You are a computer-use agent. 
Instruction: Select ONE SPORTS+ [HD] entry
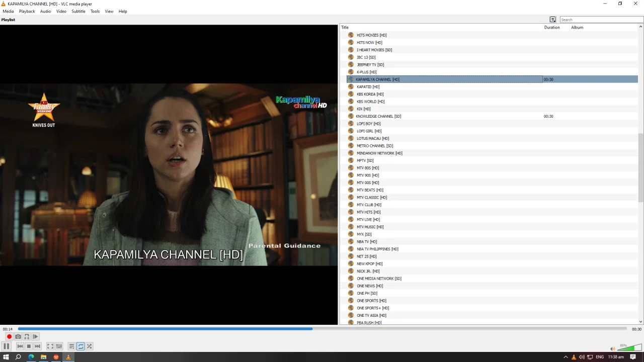click(373, 308)
